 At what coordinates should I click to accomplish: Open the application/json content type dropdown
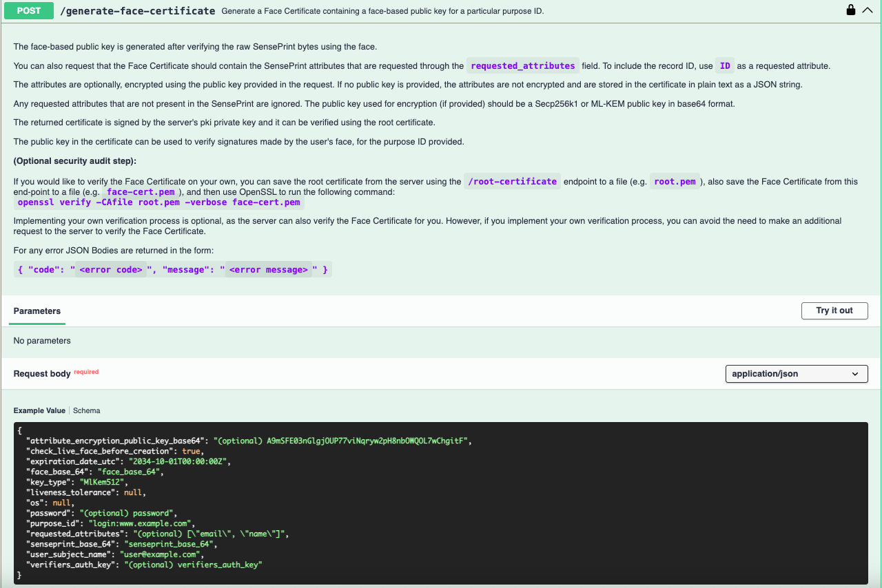coord(797,374)
